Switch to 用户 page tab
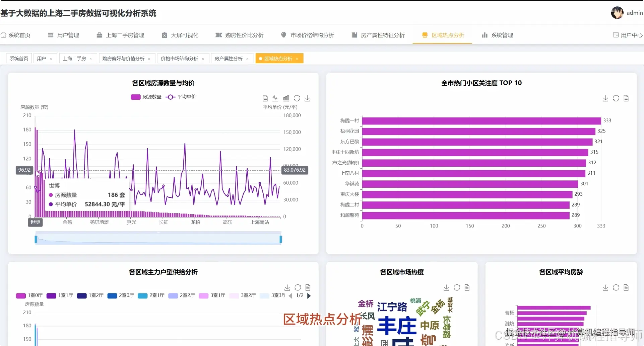This screenshot has height=346, width=644. pyautogui.click(x=42, y=59)
